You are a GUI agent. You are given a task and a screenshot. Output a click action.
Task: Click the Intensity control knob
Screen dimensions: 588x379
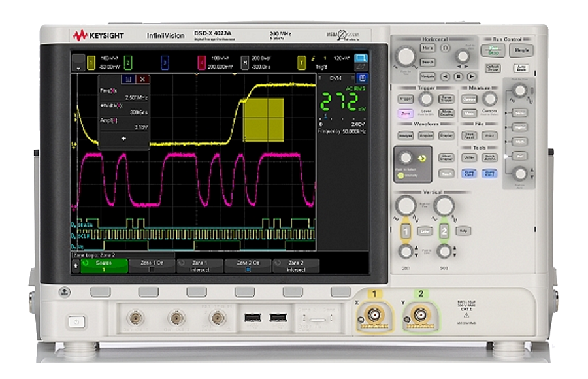[405, 157]
